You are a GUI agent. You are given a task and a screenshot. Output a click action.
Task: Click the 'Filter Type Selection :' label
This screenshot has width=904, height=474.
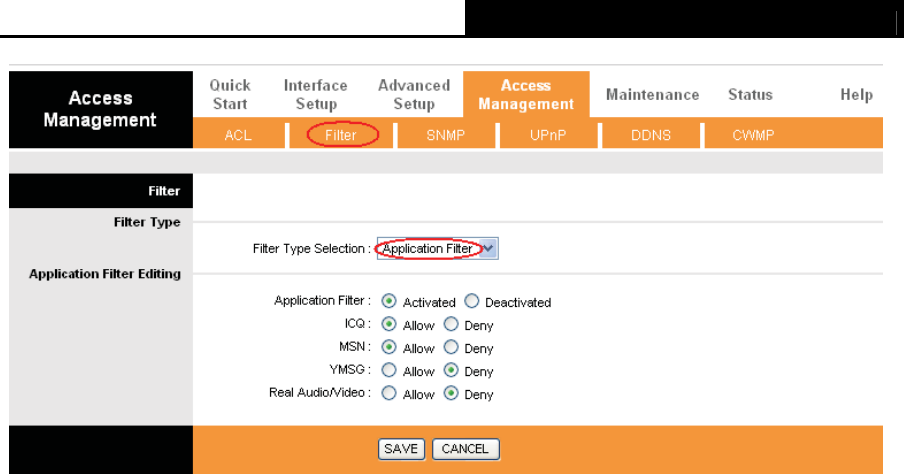point(311,249)
